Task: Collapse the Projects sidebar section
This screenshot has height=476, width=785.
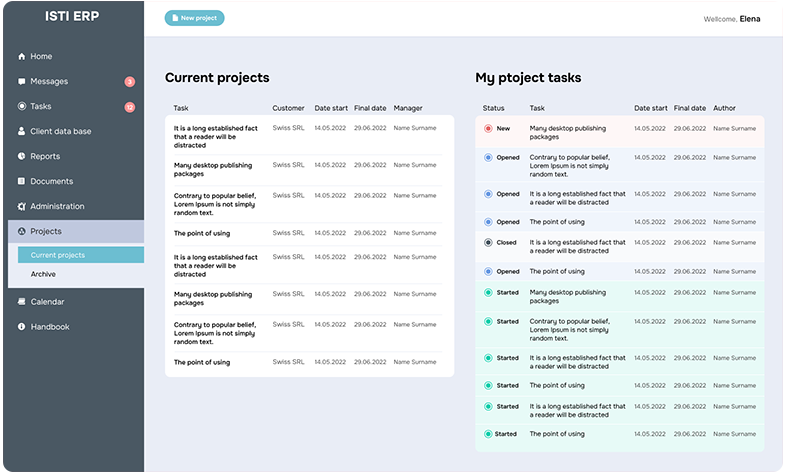Action: 76,232
